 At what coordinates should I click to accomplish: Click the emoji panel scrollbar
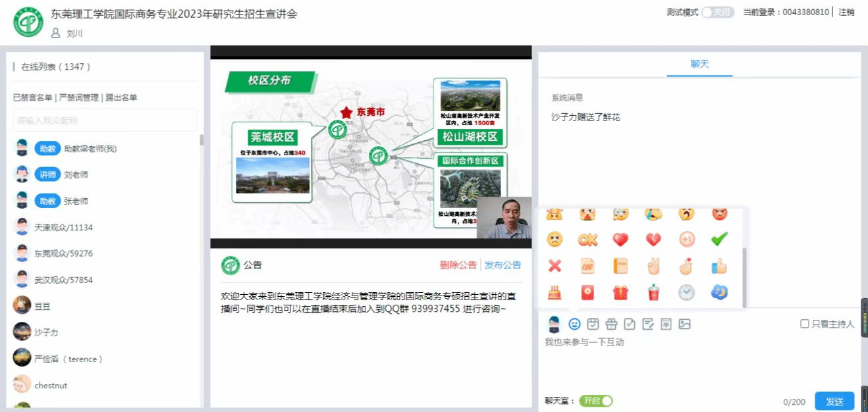[745, 276]
